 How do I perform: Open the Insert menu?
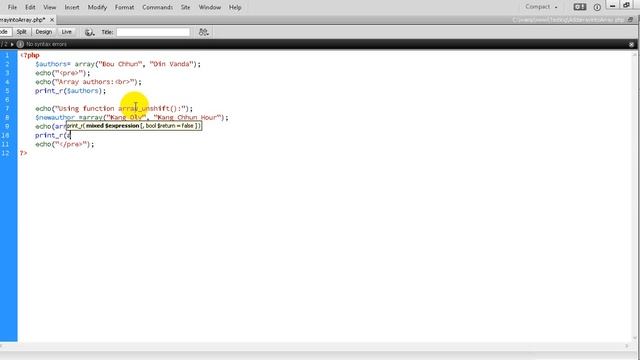(72, 7)
